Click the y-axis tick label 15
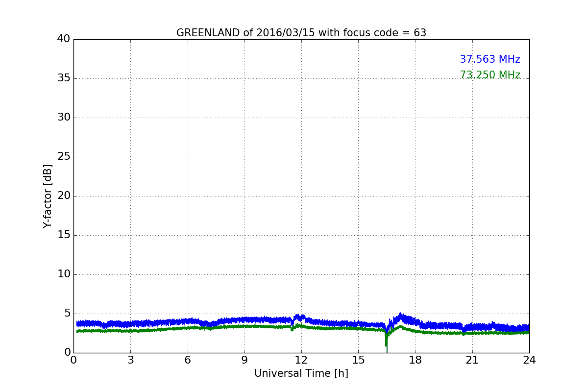 click(64, 235)
